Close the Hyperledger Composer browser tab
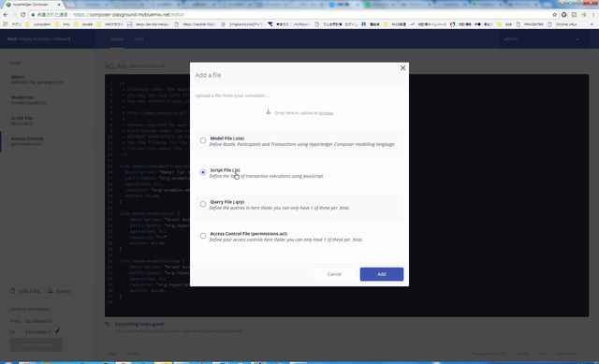Image resolution: width=599 pixels, height=364 pixels. pos(59,4)
